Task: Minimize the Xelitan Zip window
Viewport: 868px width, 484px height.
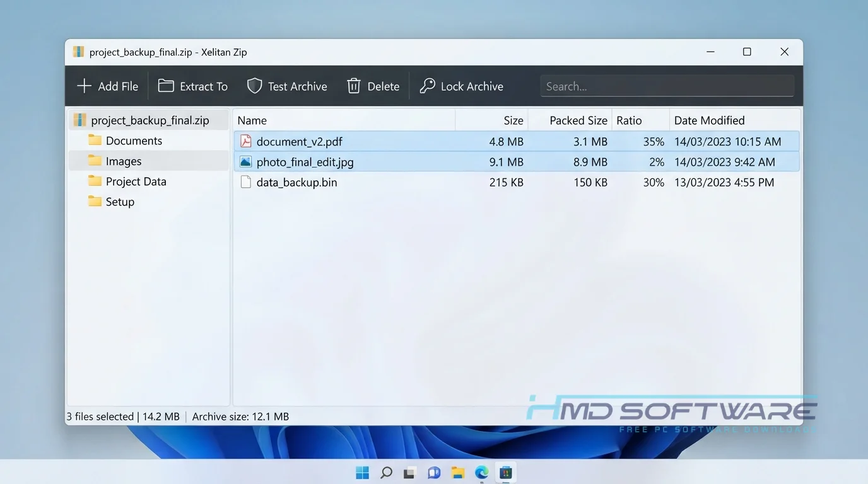Action: click(x=710, y=52)
